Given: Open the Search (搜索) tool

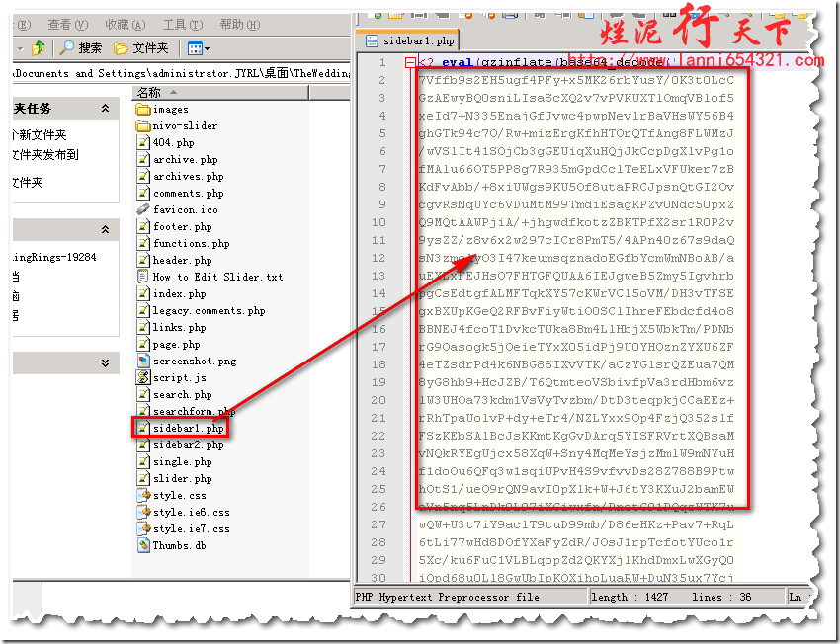Looking at the screenshot, I should (x=81, y=48).
